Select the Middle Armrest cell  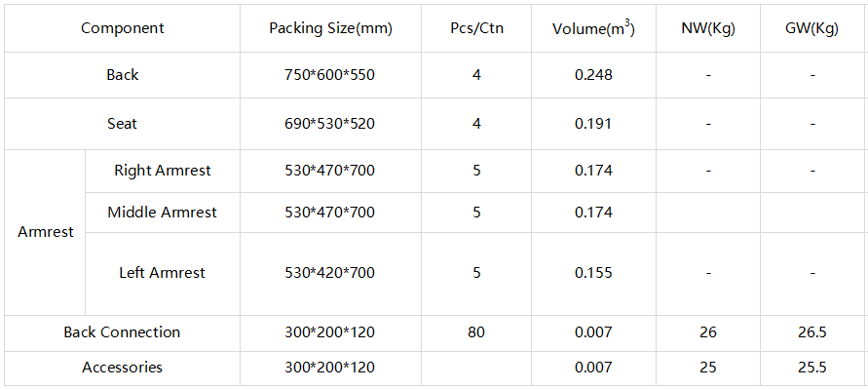tap(163, 213)
